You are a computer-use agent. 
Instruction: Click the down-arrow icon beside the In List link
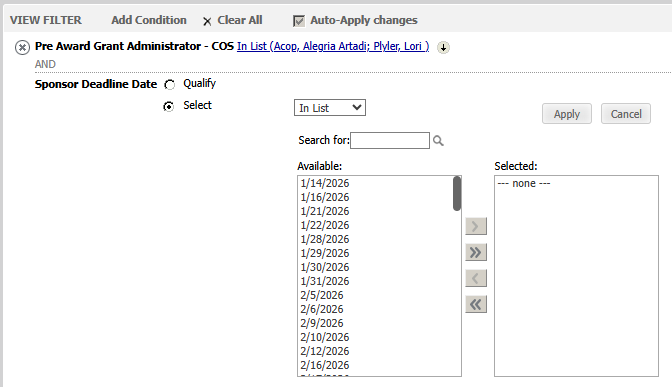[443, 47]
